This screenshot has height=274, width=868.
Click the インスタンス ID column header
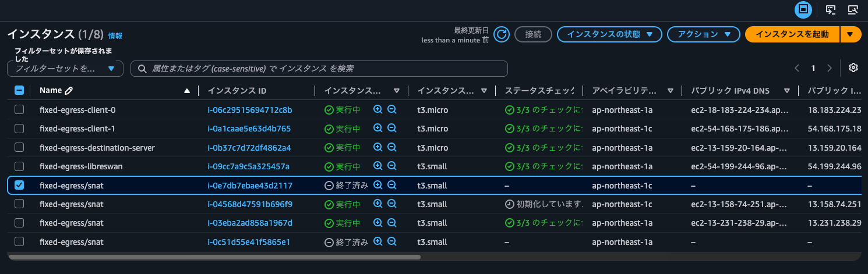click(237, 91)
